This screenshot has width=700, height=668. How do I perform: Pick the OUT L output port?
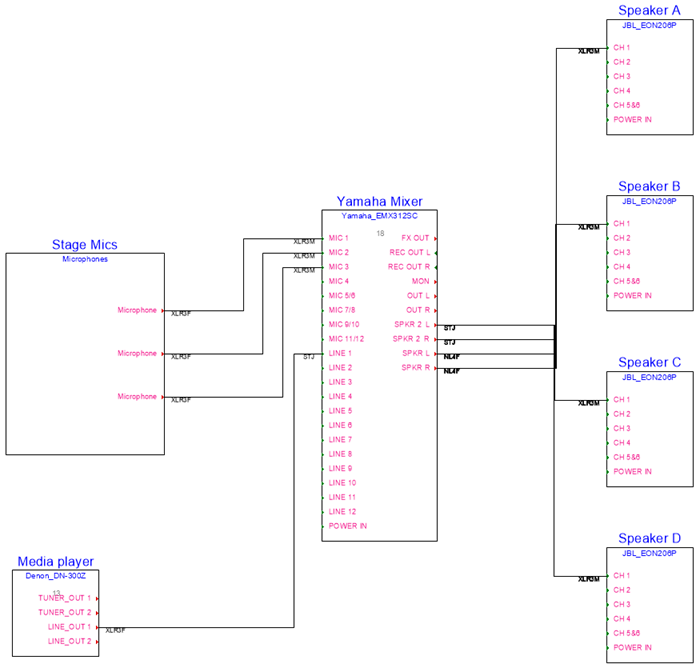click(x=418, y=296)
